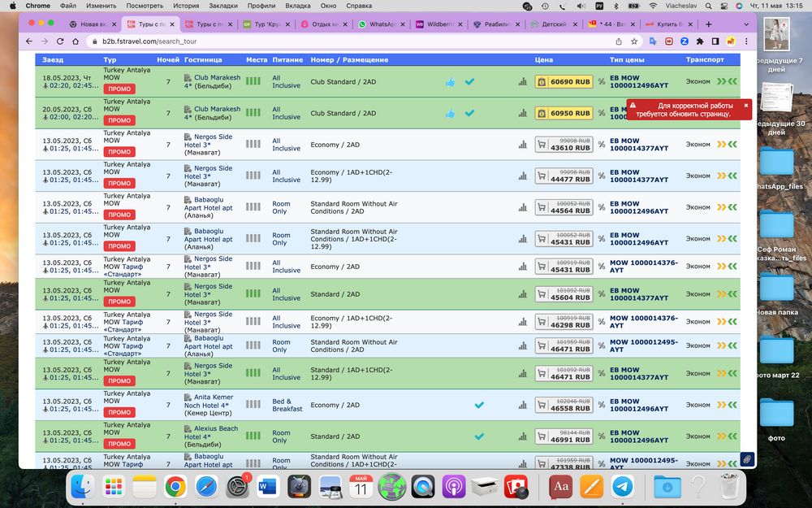Click the ПРОМО badge in the first row

(119, 89)
